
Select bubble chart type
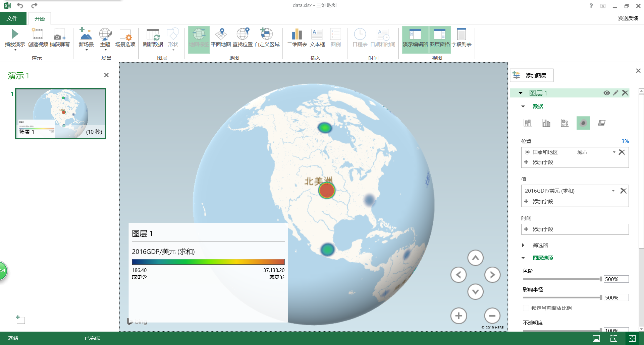coord(565,123)
